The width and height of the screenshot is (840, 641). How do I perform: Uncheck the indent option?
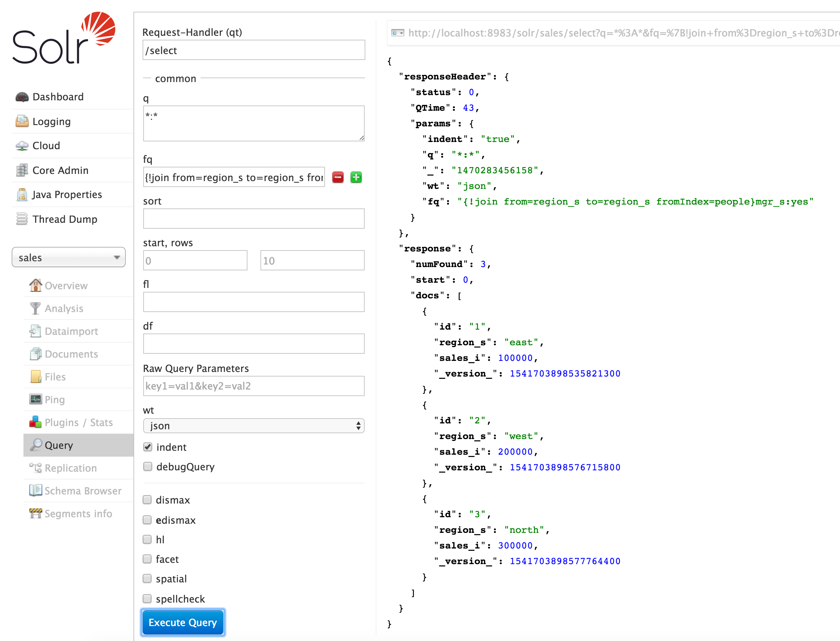[x=147, y=447]
